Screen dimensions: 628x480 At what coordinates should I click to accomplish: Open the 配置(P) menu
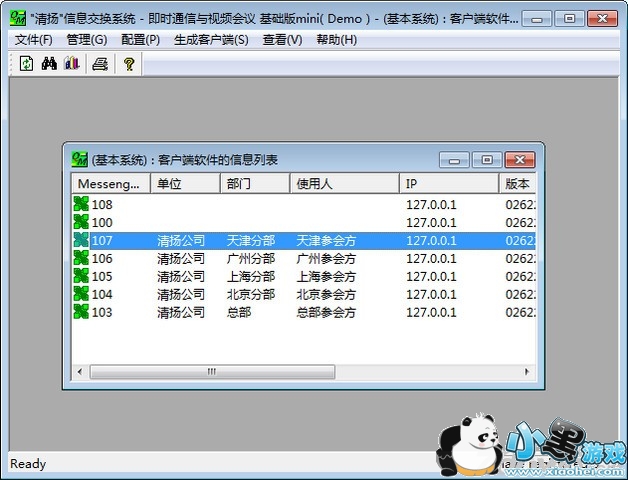[140, 40]
